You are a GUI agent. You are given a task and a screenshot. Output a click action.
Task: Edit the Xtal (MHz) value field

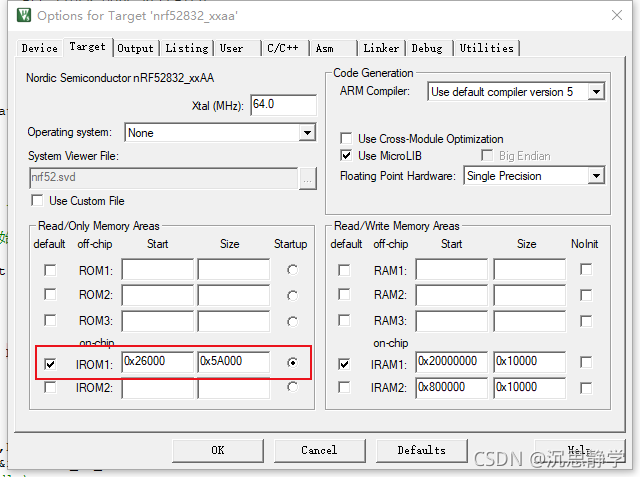(x=283, y=105)
